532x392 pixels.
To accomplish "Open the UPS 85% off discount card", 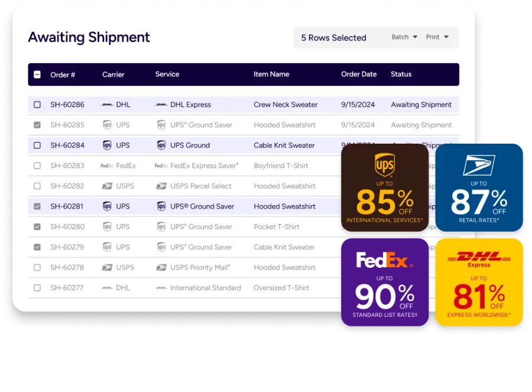I will click(x=385, y=187).
